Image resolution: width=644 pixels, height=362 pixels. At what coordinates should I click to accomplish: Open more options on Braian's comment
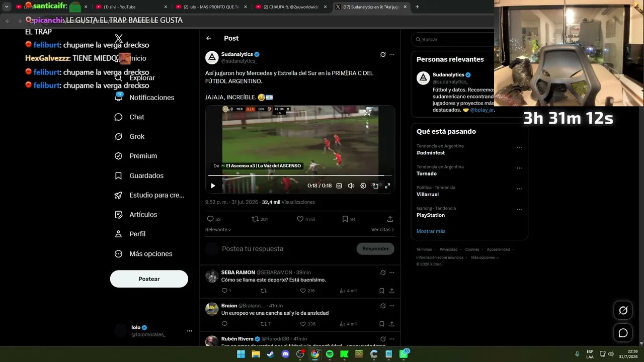click(x=392, y=306)
